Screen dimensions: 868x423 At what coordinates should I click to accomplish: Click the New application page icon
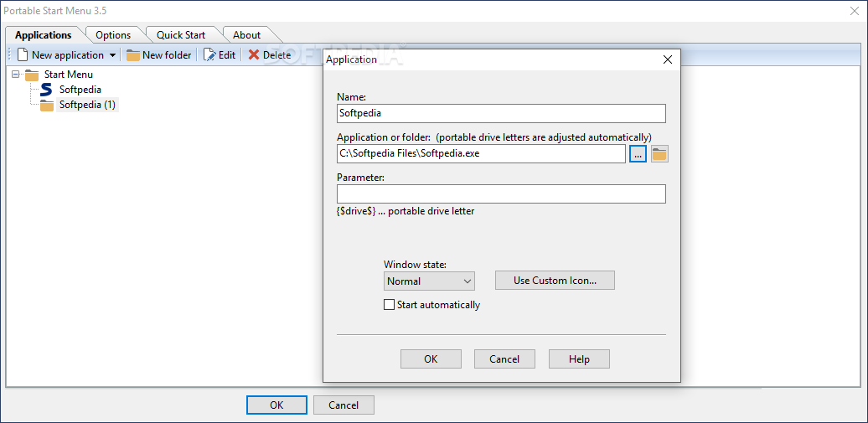coord(23,54)
